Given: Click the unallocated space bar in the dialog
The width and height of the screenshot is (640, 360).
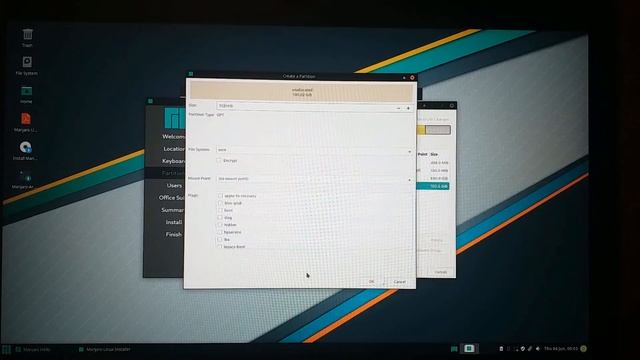Looking at the screenshot, I should tap(302, 92).
